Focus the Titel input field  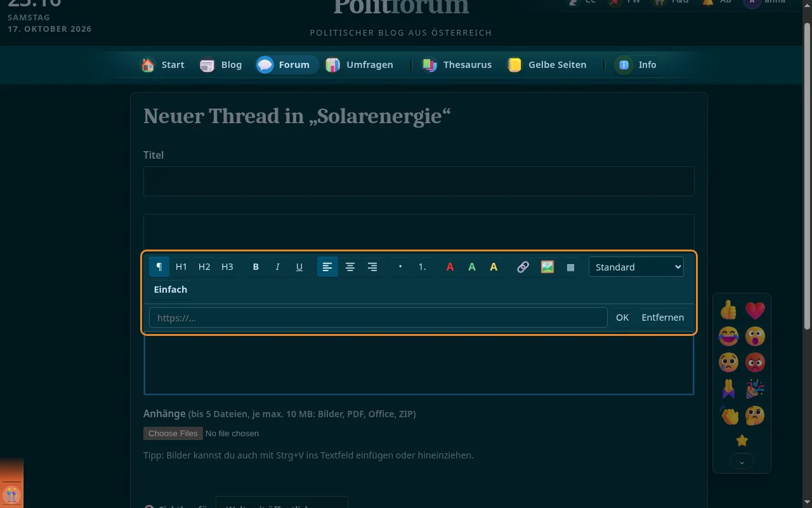(x=419, y=181)
